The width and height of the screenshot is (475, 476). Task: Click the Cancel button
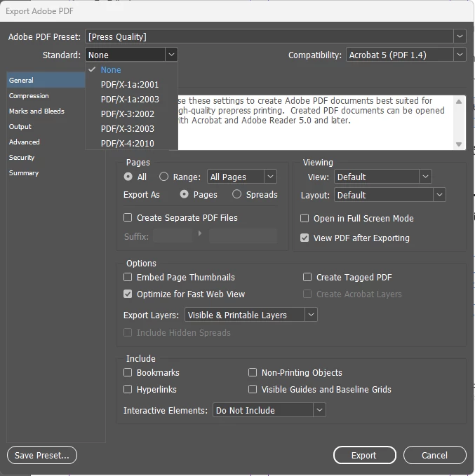(435, 455)
